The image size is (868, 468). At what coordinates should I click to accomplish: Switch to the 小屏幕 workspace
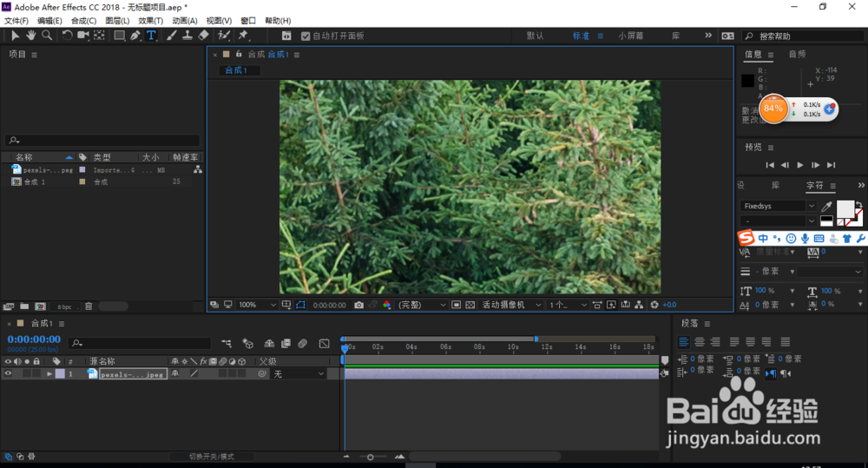(631, 36)
